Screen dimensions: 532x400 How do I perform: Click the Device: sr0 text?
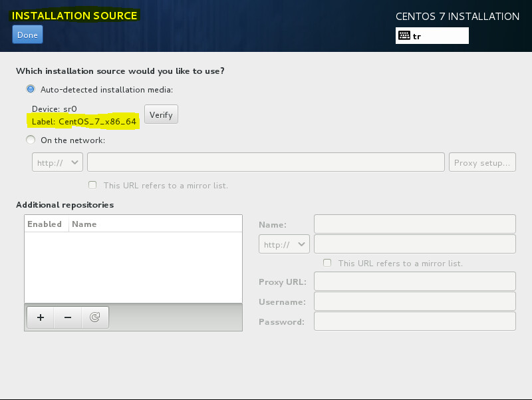coord(55,109)
